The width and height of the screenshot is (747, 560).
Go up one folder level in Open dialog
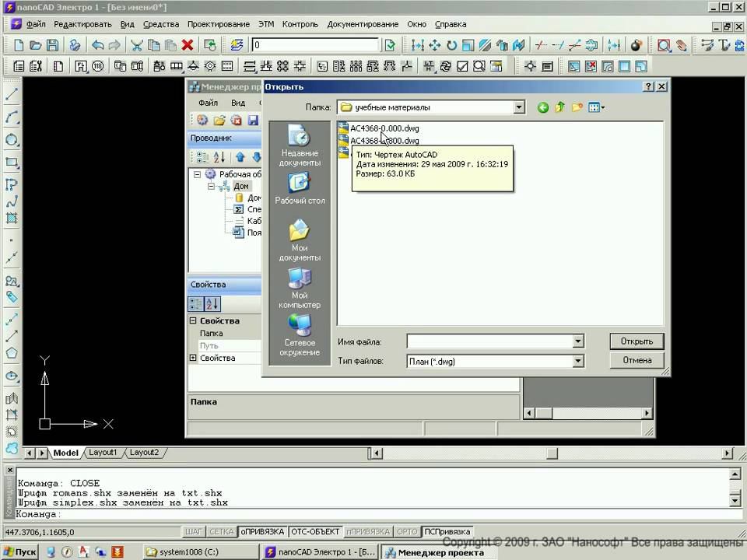click(x=559, y=107)
